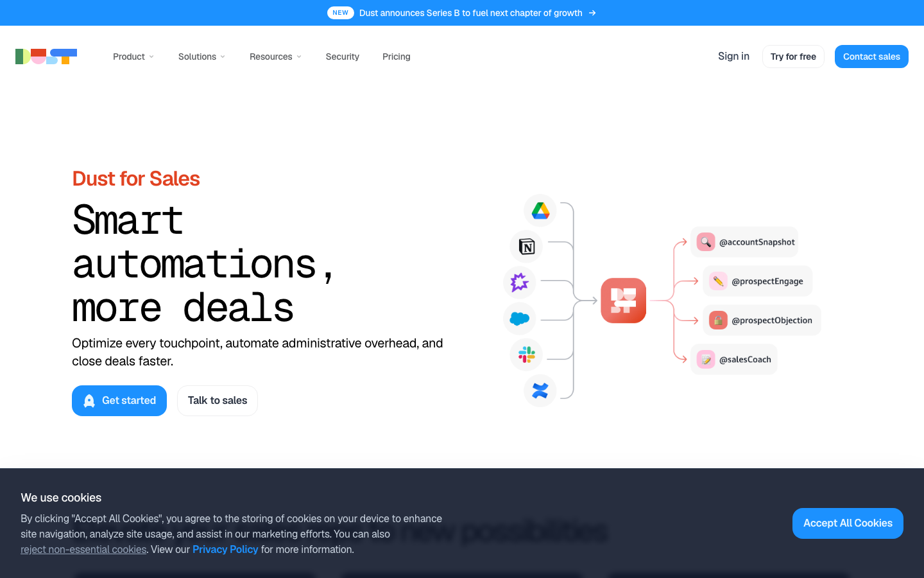Image resolution: width=924 pixels, height=578 pixels.
Task: Expand the Product dropdown menu
Action: [x=133, y=57]
